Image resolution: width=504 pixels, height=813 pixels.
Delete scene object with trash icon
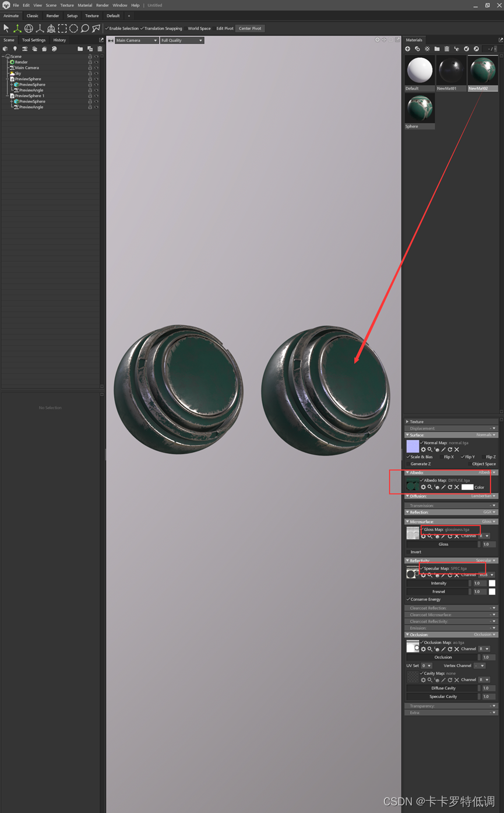[x=100, y=49]
